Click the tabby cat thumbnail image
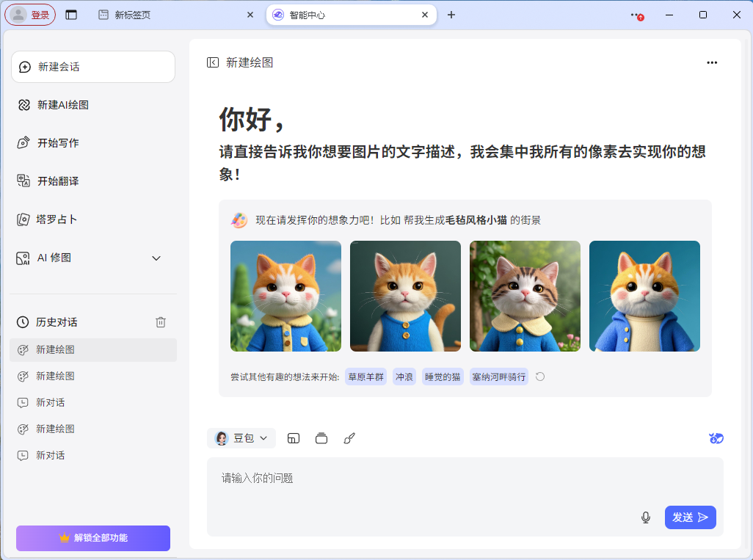The width and height of the screenshot is (753, 560). 525,296
